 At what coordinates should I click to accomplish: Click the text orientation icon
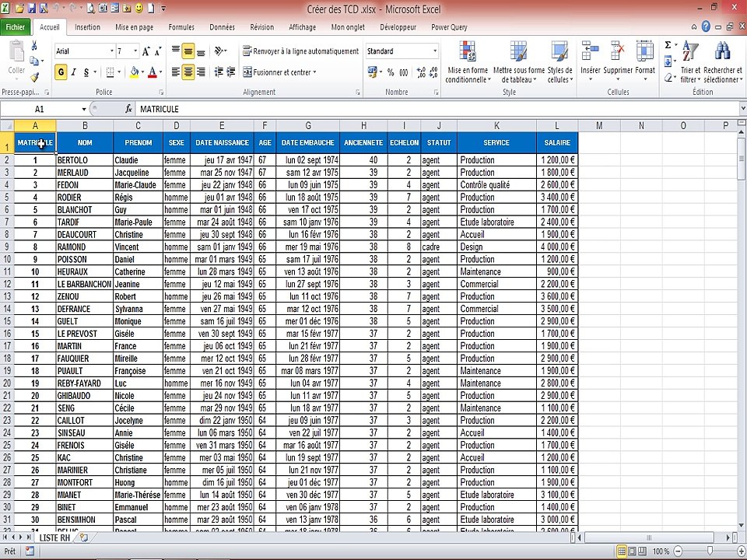pos(219,51)
